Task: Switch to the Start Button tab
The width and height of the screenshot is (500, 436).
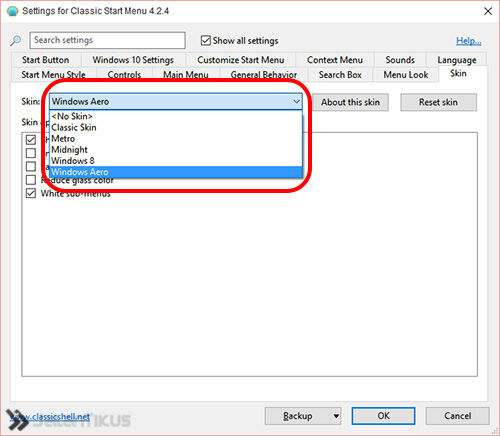Action: tap(46, 60)
